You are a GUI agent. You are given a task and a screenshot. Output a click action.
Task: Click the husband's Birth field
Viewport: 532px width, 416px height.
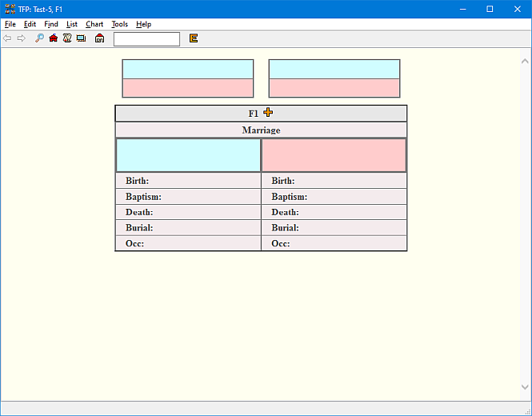pos(188,181)
